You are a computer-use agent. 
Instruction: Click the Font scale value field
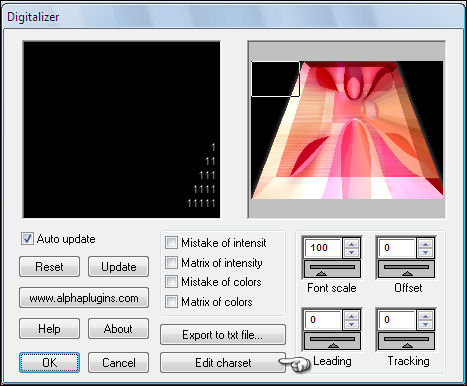(323, 248)
